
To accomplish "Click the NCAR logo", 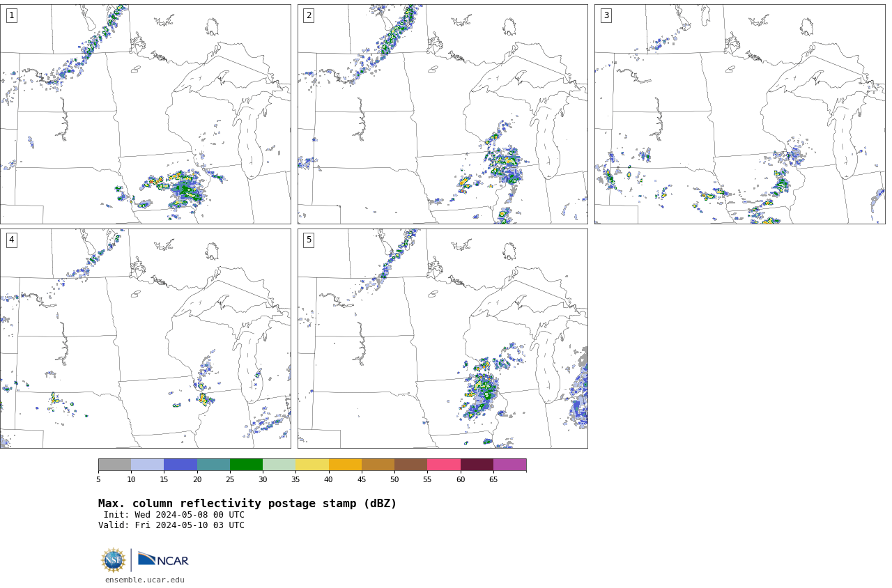I will point(163,560).
